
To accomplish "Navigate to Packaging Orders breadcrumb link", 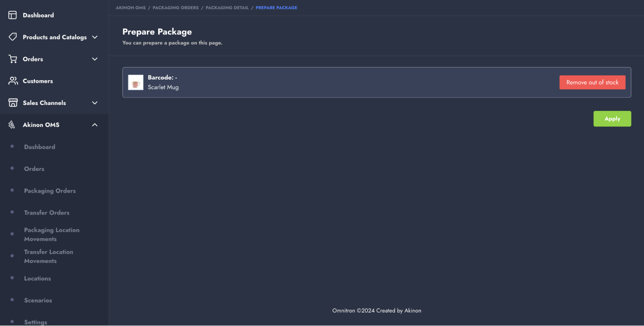I will (x=176, y=8).
